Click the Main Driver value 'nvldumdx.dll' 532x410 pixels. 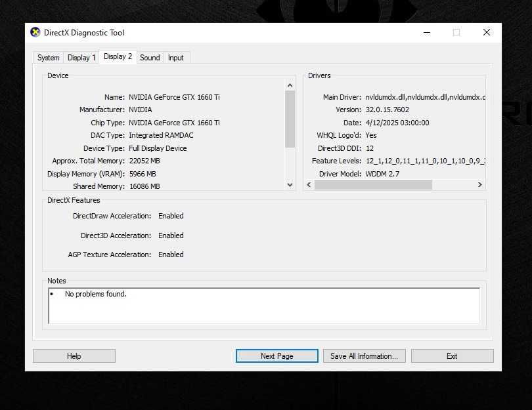(425, 97)
